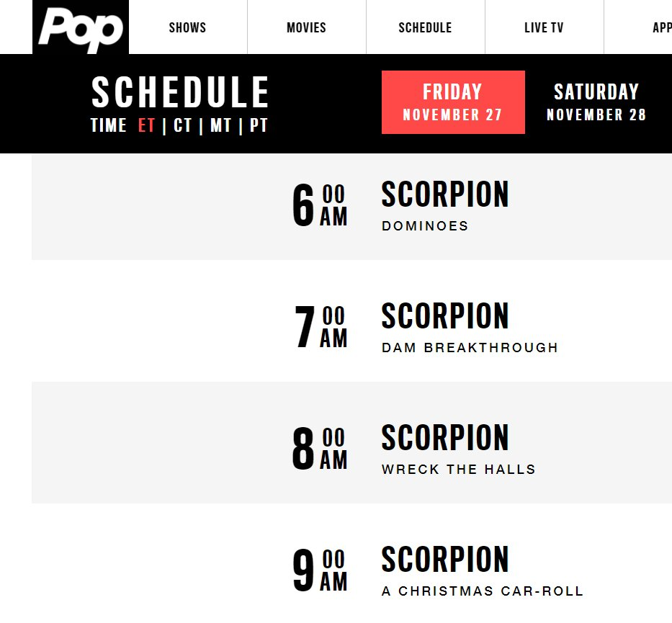Open A Christmas Car-Roll episode
Viewport: 672px width, 623px height.
(x=483, y=591)
